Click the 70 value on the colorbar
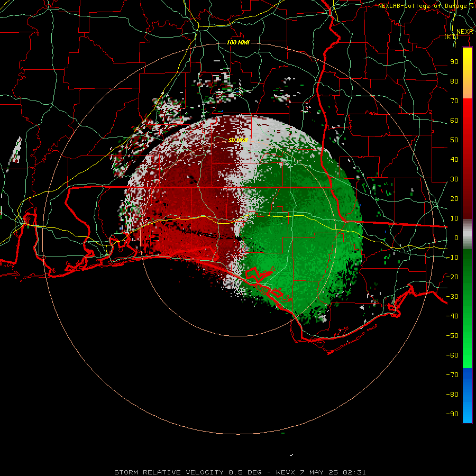Viewport: 476px width, 476px height. point(454,101)
